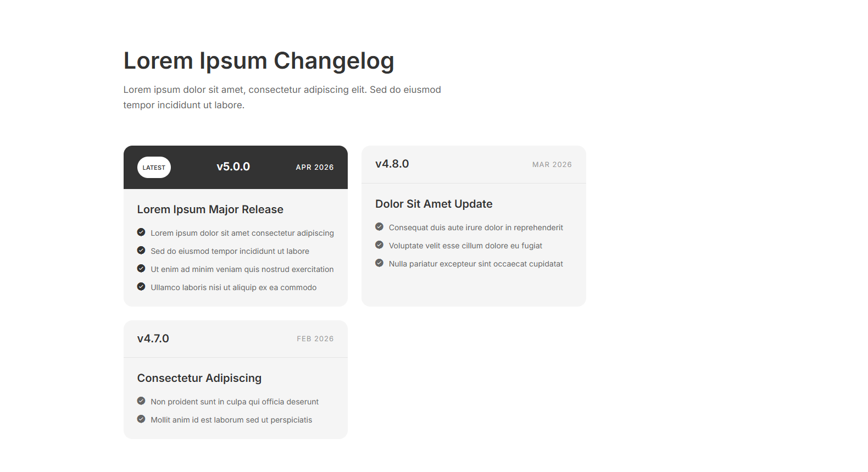Click checkmark icon beside "Ullamco laboris nisi"
The width and height of the screenshot is (868, 472).
point(141,287)
